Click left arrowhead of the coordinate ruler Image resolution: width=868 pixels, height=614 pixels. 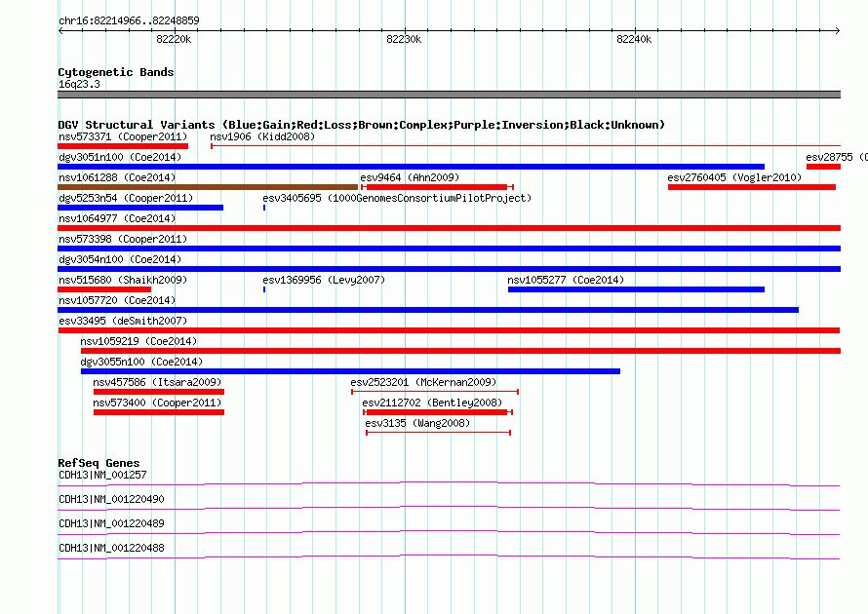(x=60, y=30)
